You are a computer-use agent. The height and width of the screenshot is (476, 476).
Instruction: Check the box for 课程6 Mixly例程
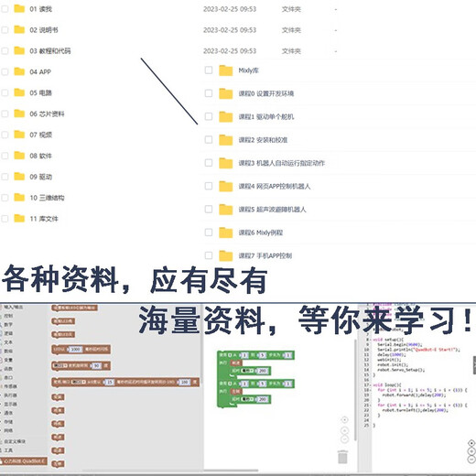pos(209,233)
